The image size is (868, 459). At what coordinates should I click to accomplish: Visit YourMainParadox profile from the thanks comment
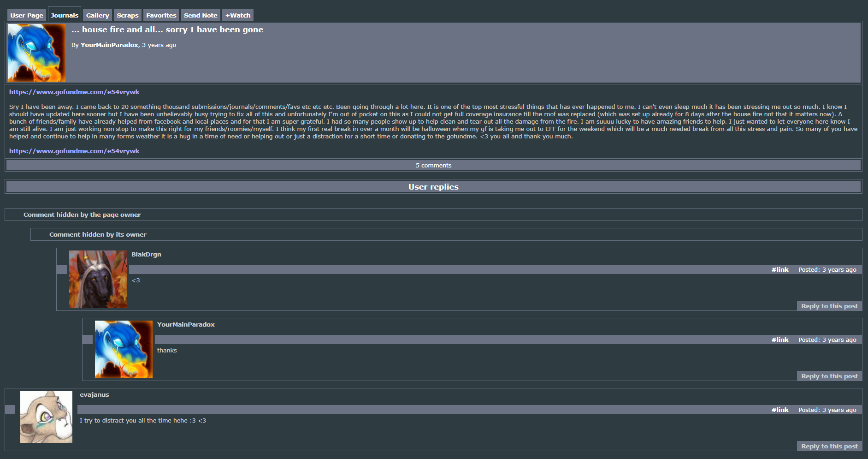pyautogui.click(x=186, y=324)
